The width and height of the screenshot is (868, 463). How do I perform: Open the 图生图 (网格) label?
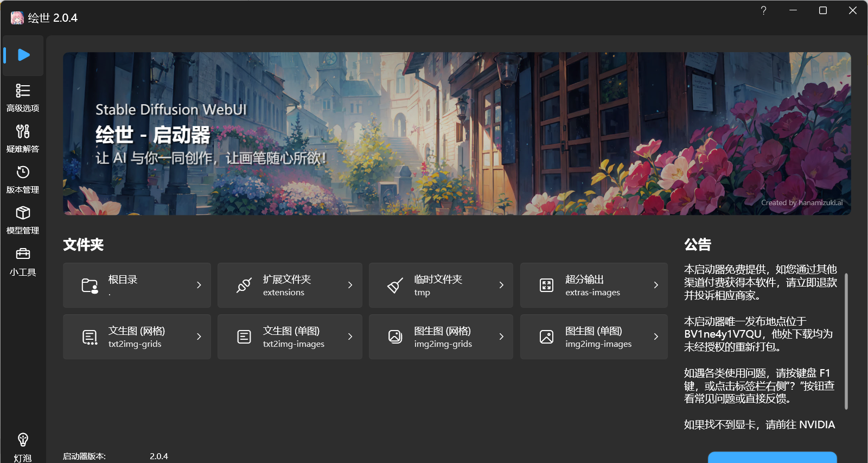tap(443, 331)
